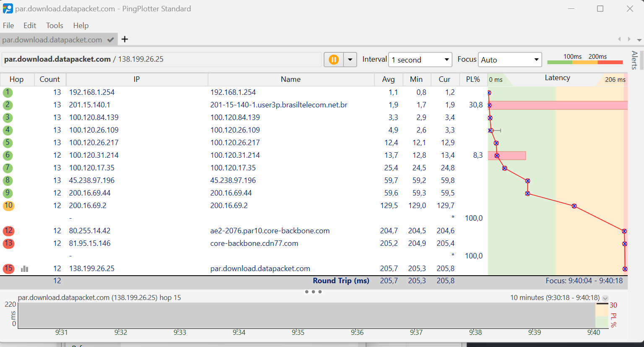Click the hop 13 red circle icon
The width and height of the screenshot is (644, 347).
[x=8, y=243]
